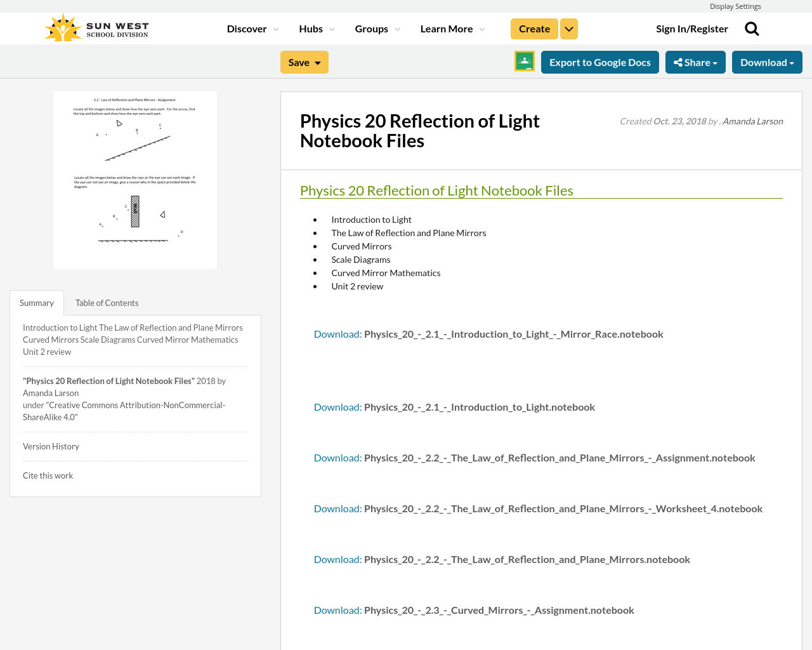Click Cite this work
The width and height of the screenshot is (812, 650).
point(48,475)
